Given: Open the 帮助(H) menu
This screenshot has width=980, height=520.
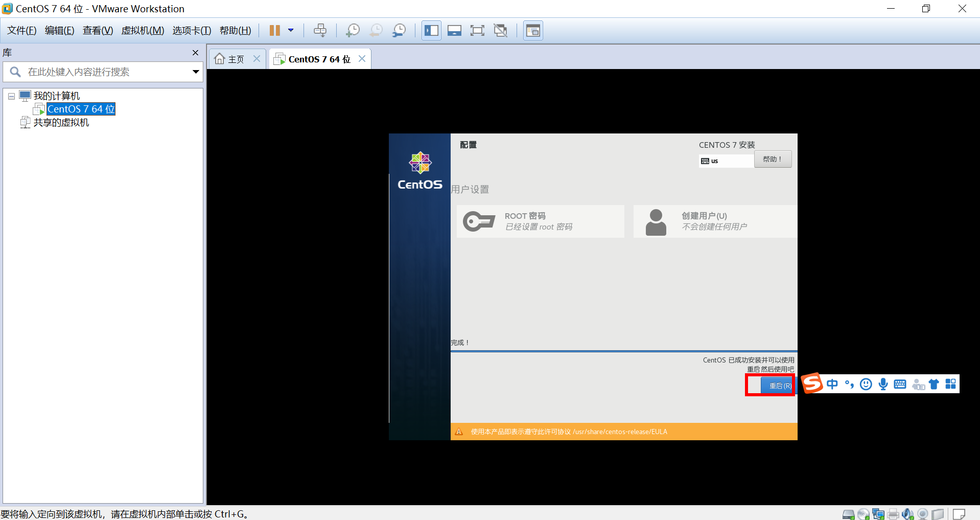Looking at the screenshot, I should (236, 31).
